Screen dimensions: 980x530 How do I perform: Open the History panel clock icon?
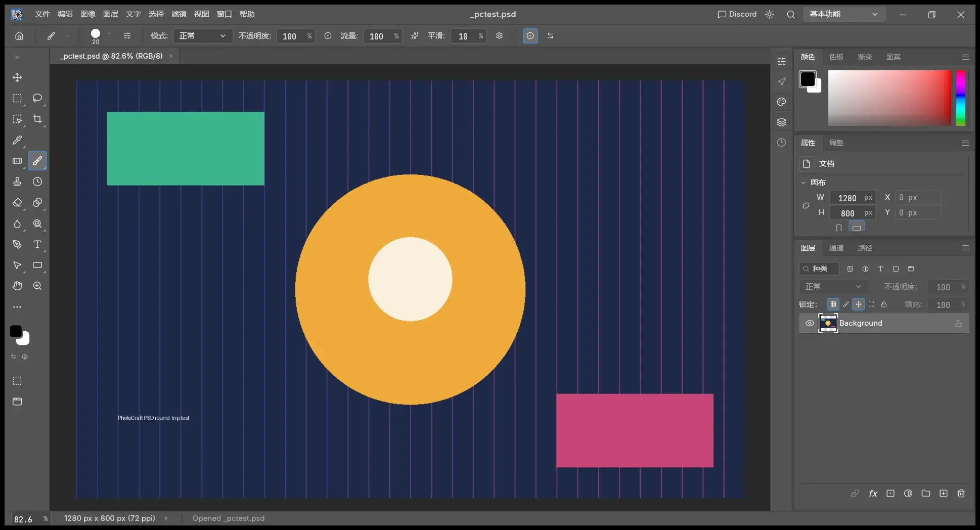(782, 143)
